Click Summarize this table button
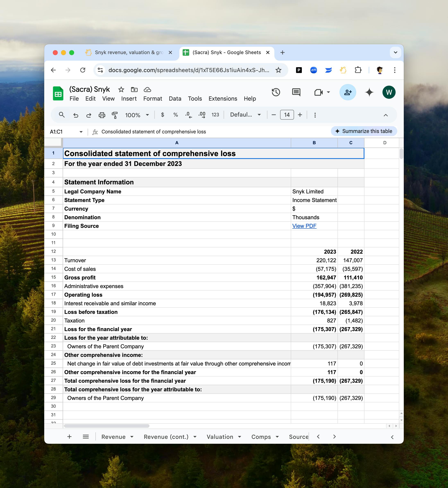 pos(364,131)
